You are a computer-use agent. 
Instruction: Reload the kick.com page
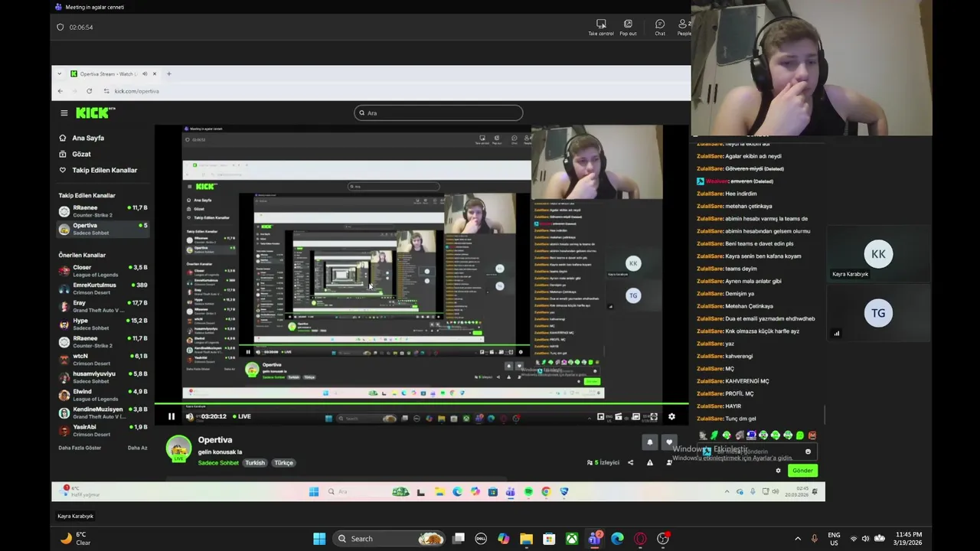coord(89,91)
